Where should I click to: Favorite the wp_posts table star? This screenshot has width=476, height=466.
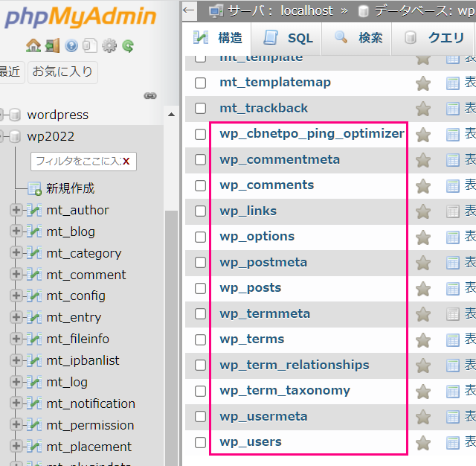click(x=423, y=289)
